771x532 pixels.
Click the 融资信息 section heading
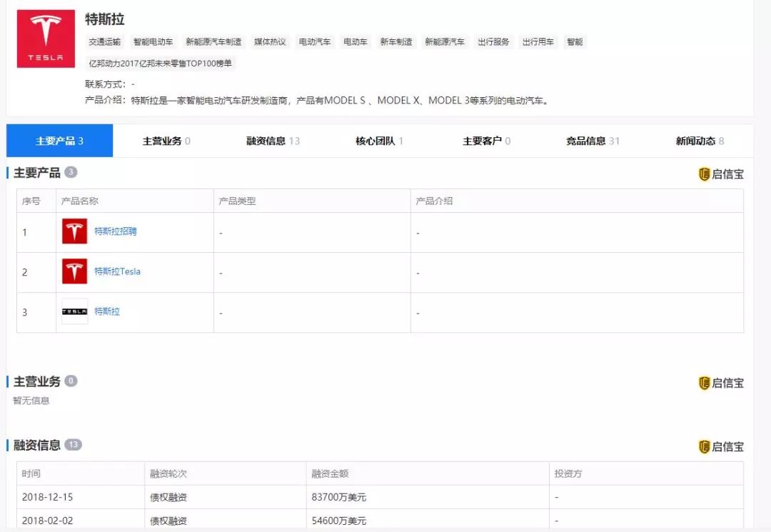pos(37,445)
